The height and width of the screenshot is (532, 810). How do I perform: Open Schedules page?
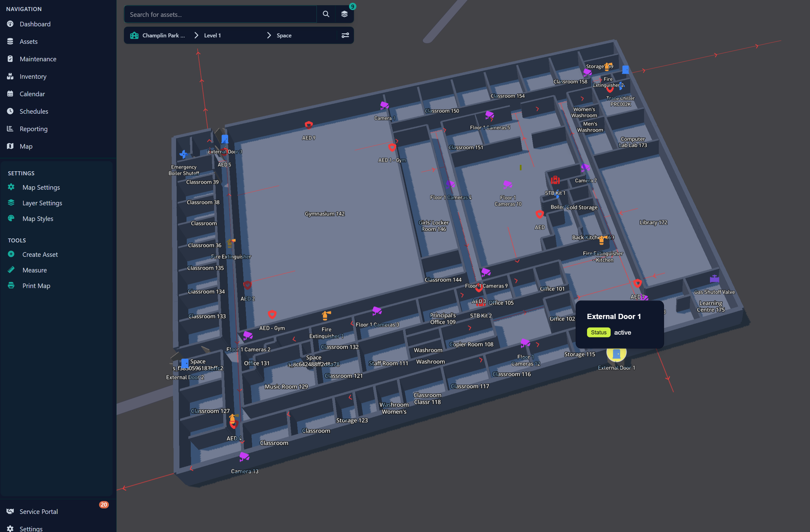tap(34, 112)
